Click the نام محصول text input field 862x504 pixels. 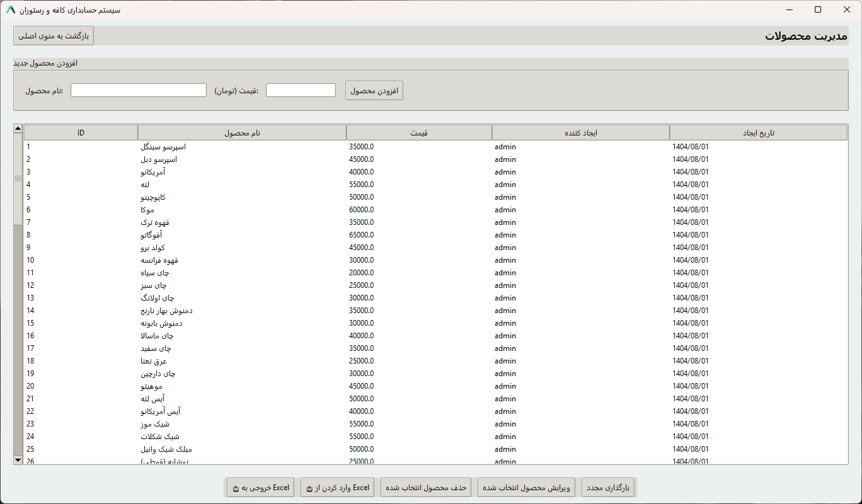click(x=139, y=91)
